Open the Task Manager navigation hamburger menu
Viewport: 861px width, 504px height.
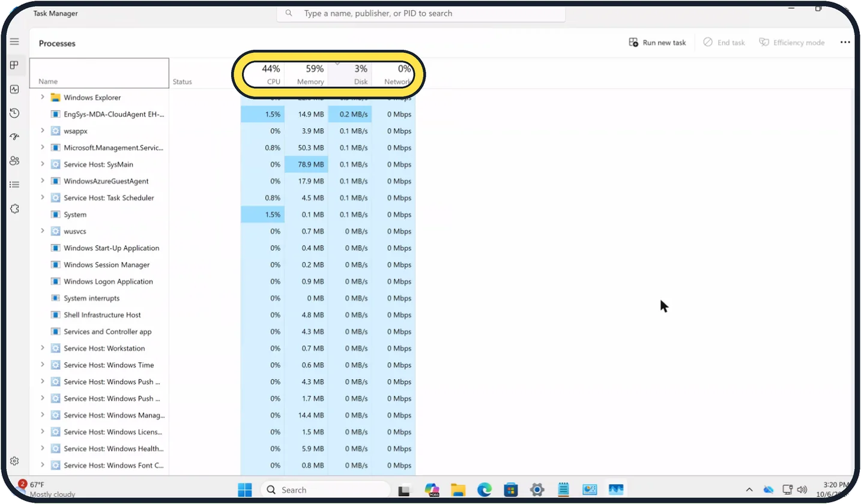point(14,42)
